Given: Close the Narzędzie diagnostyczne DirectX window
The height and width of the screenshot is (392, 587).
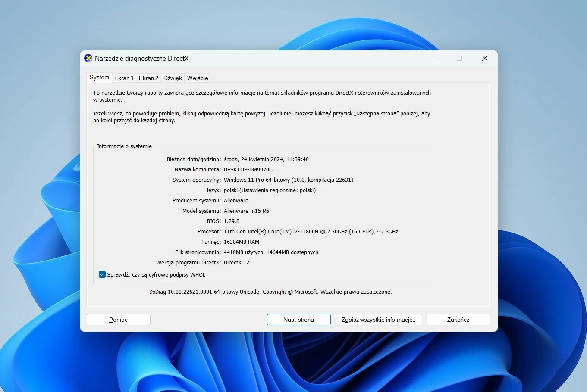Looking at the screenshot, I should [x=484, y=58].
